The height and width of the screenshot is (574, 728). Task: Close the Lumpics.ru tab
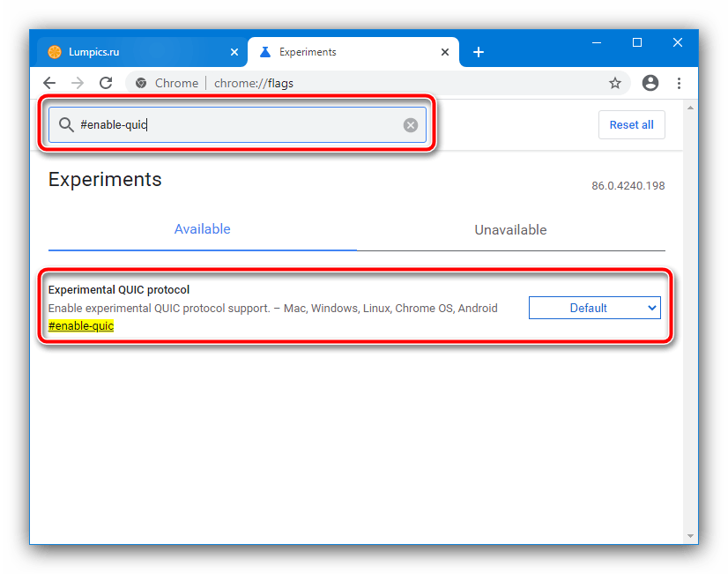tap(234, 52)
